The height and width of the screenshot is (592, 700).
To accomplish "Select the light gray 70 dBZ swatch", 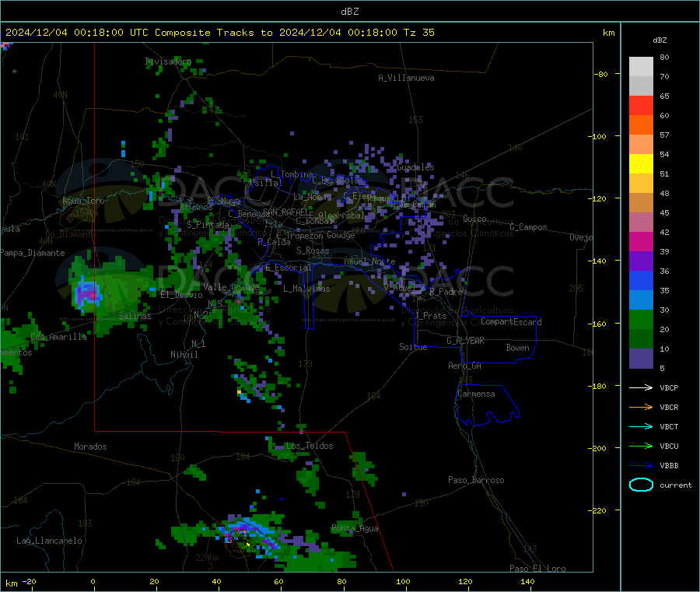I will (x=641, y=67).
